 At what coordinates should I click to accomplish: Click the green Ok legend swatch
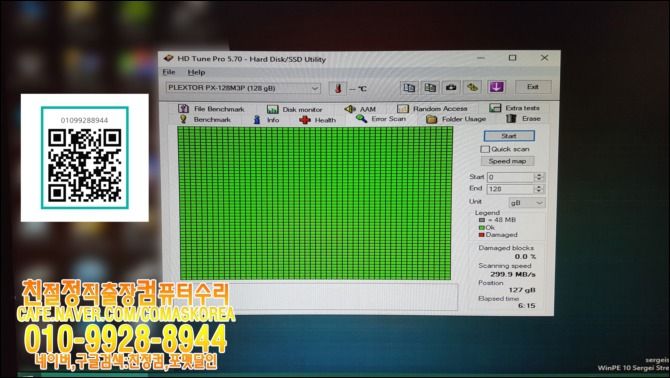pos(482,227)
